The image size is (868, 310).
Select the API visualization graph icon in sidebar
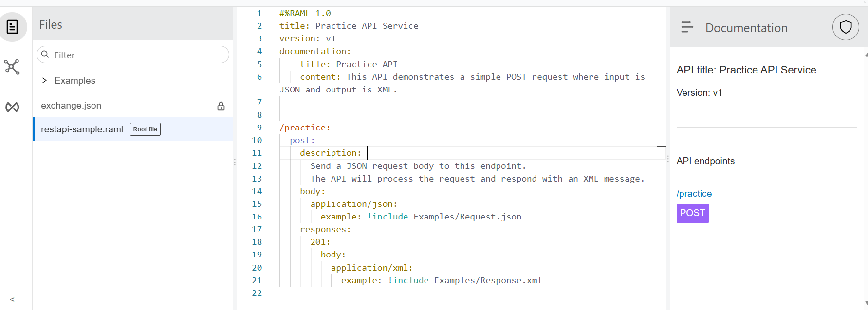[13, 67]
